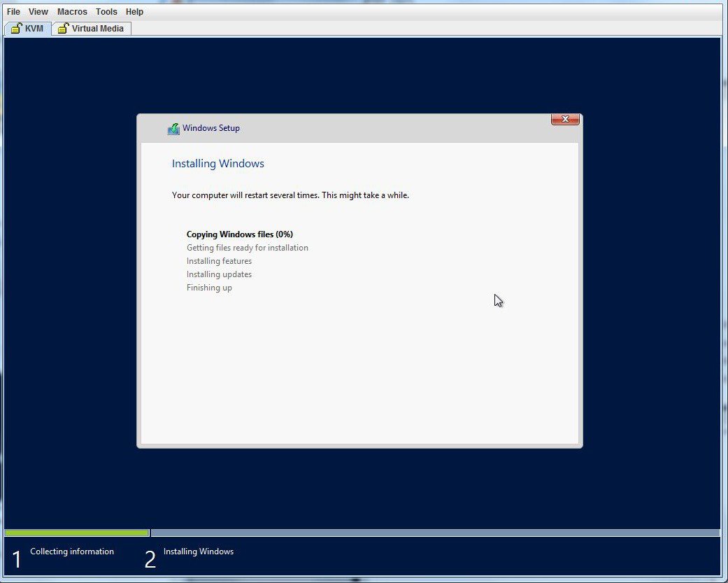Click the 'Your computer will restart several times' text
This screenshot has width=728, height=583.
tap(290, 195)
